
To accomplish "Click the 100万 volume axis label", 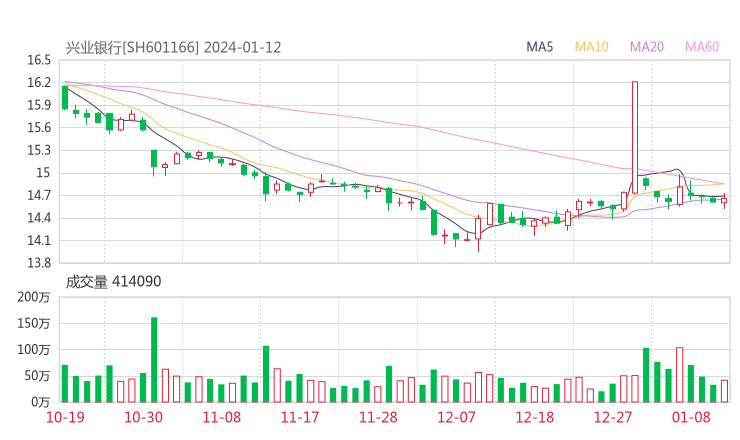I will click(x=34, y=350).
